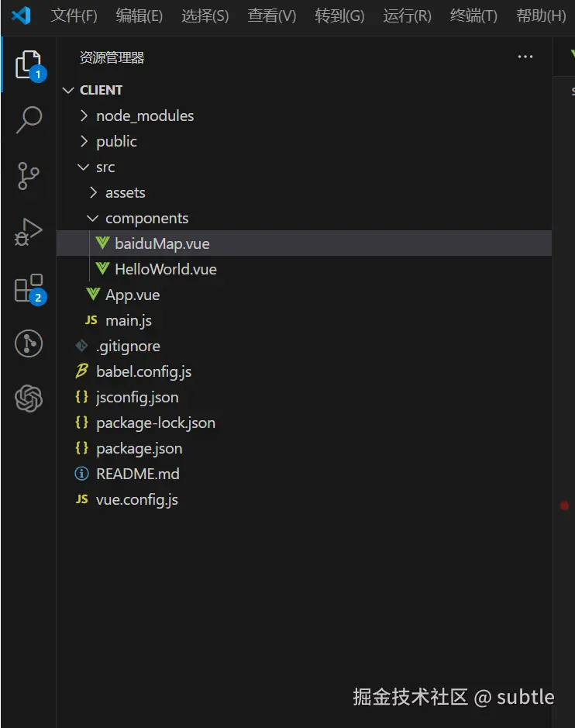Expand the public folder
Viewport: 575px width, 728px height.
[116, 141]
